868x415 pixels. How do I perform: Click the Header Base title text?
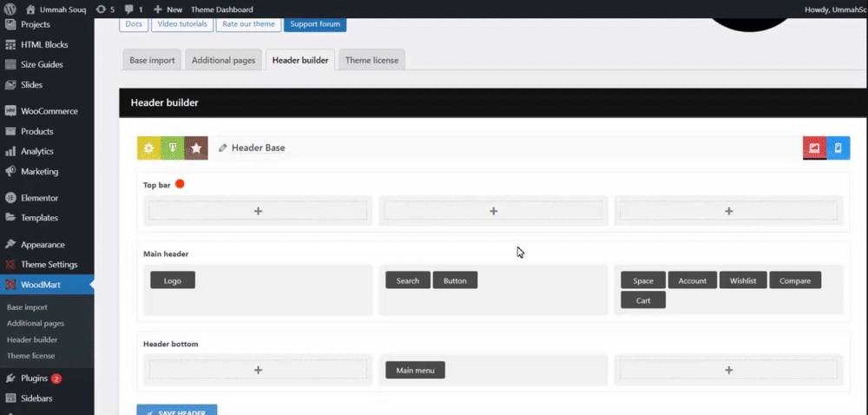tap(259, 148)
